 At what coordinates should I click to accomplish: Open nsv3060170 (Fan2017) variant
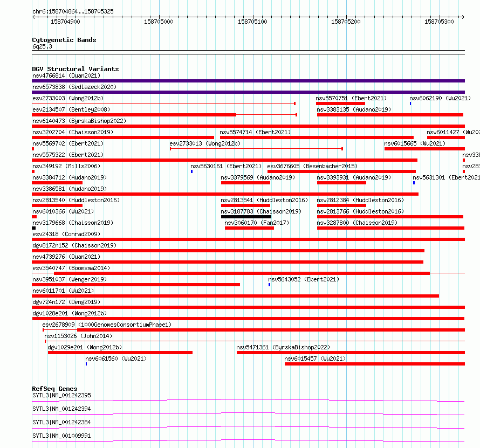pyautogui.click(x=249, y=228)
